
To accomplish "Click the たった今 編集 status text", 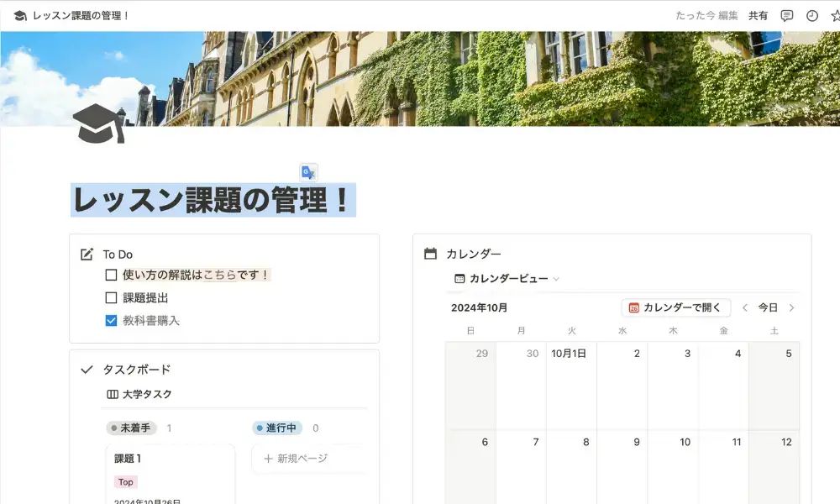I will (706, 15).
